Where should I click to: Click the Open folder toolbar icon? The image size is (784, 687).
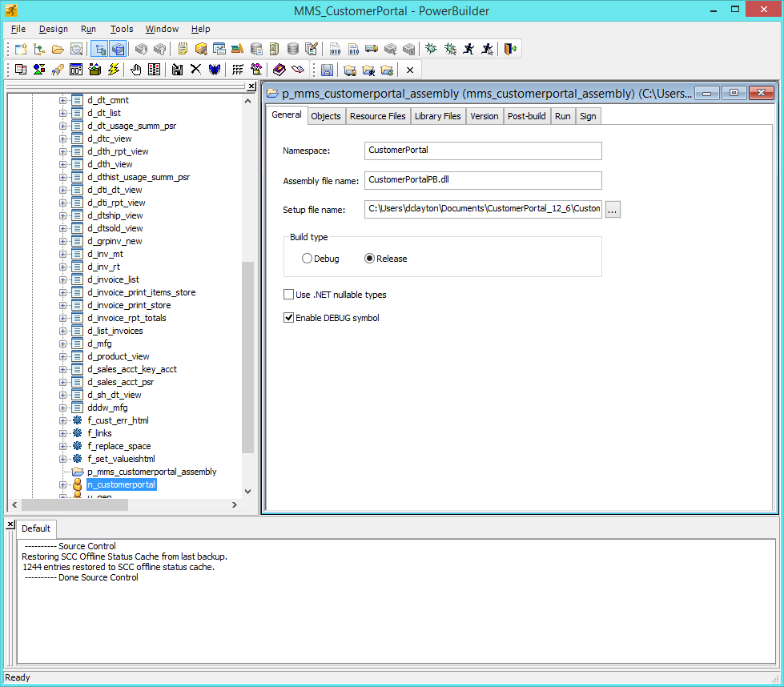[x=58, y=49]
